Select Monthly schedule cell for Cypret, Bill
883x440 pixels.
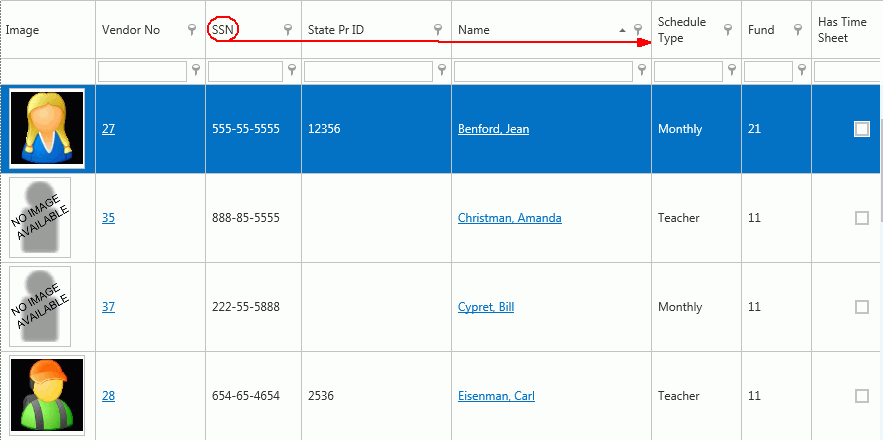click(x=680, y=307)
